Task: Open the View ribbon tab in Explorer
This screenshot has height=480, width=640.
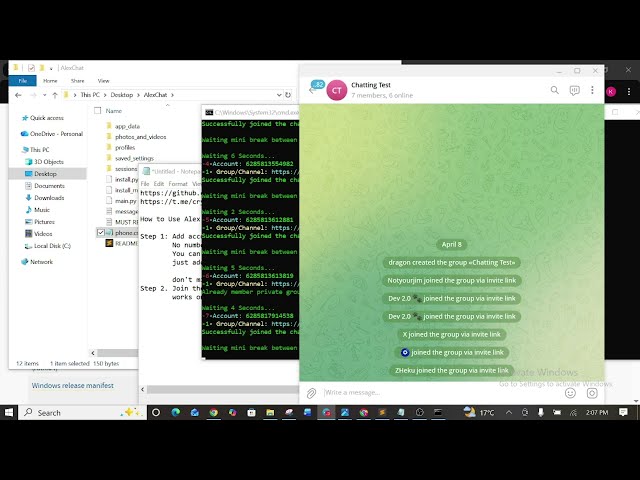Action: click(103, 81)
